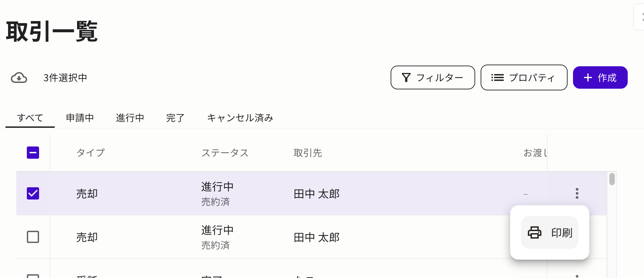The image size is (644, 278).
Task: Click the cloud download icon
Action: point(19,77)
